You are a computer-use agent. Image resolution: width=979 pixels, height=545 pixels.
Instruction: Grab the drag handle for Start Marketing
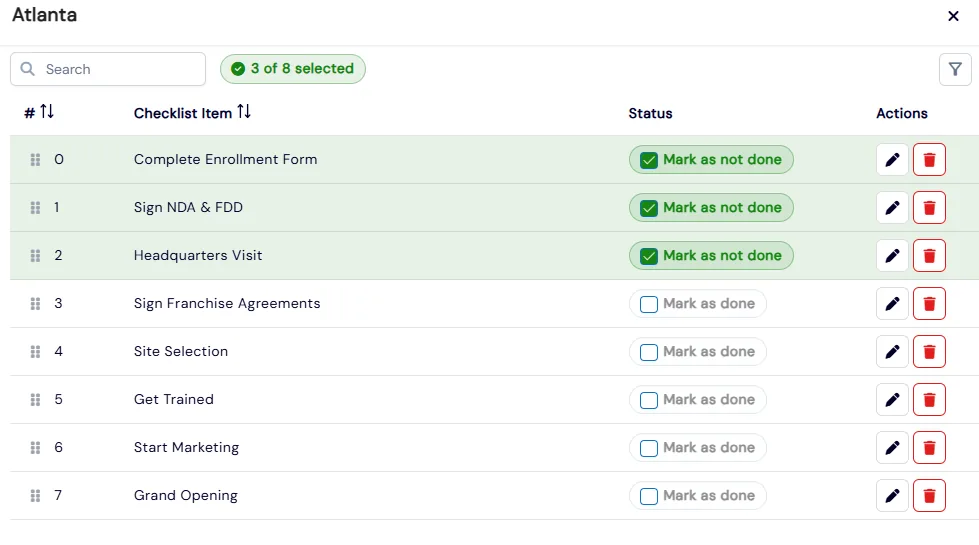[x=36, y=448]
